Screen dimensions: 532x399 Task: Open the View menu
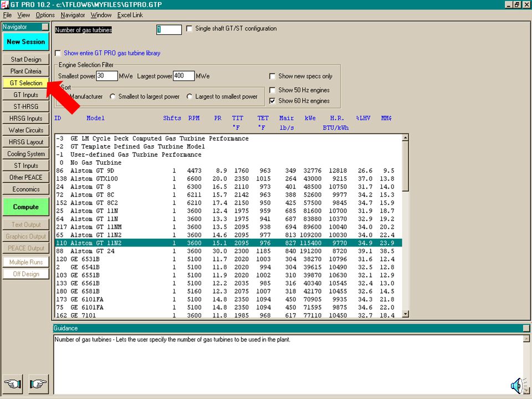(23, 15)
